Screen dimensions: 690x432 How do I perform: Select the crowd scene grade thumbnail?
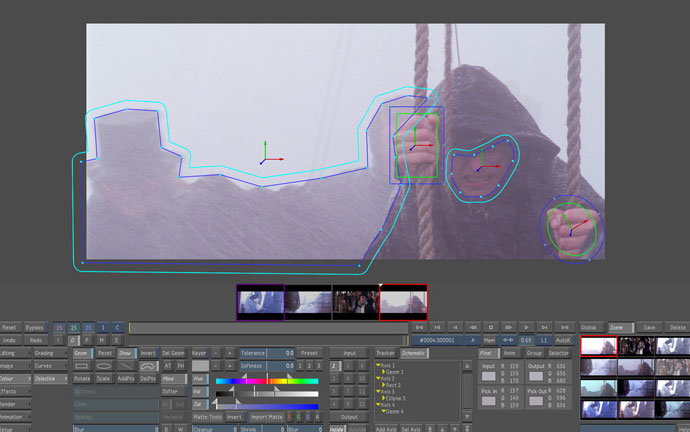point(636,346)
